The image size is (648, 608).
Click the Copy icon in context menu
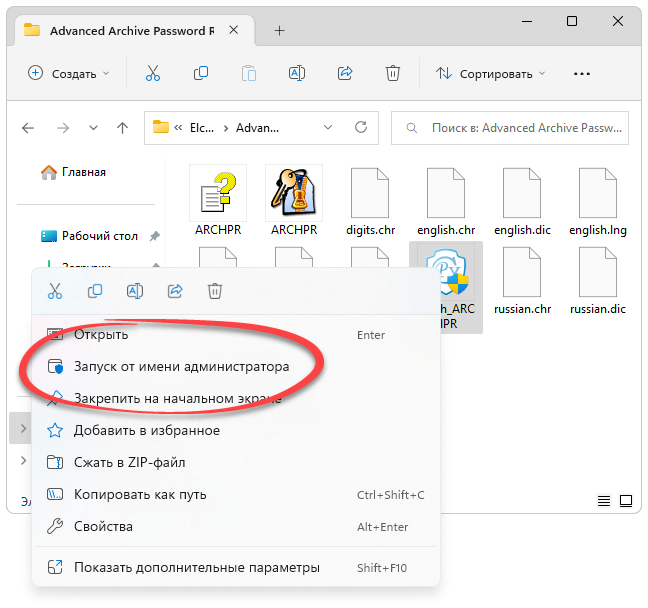pyautogui.click(x=95, y=291)
